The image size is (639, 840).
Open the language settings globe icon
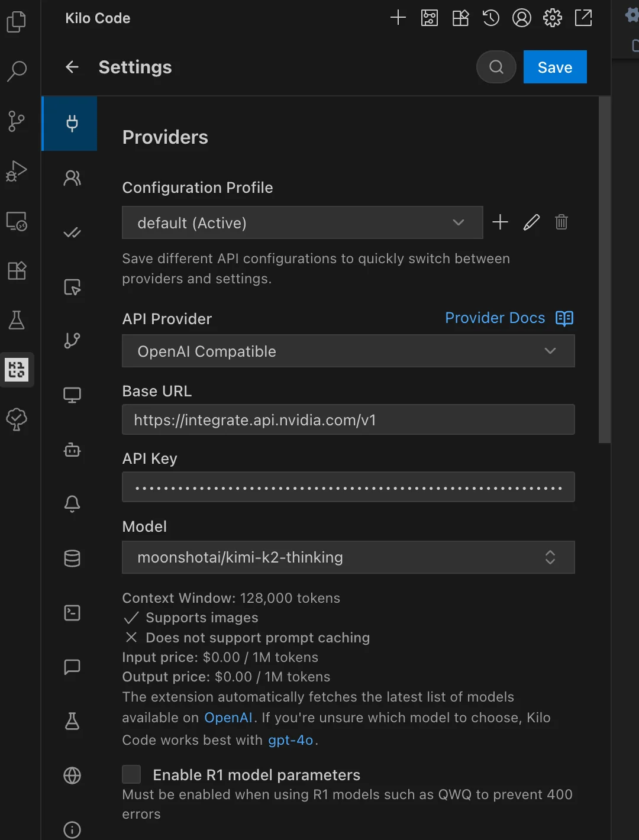72,776
